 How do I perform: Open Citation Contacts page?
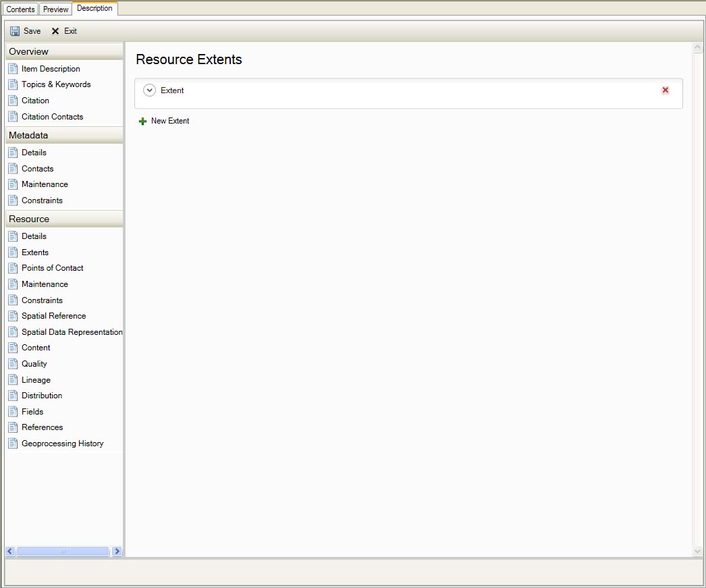coord(52,117)
